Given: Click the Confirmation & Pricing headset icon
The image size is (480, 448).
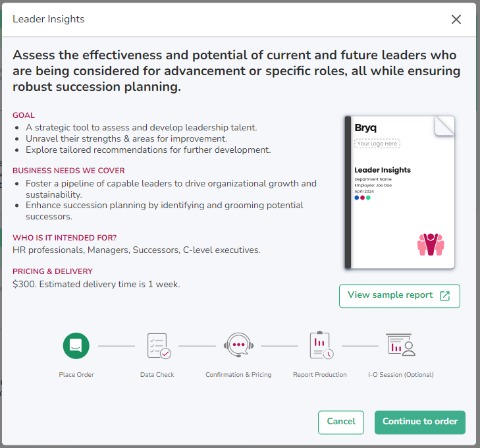Looking at the screenshot, I should coord(238,345).
